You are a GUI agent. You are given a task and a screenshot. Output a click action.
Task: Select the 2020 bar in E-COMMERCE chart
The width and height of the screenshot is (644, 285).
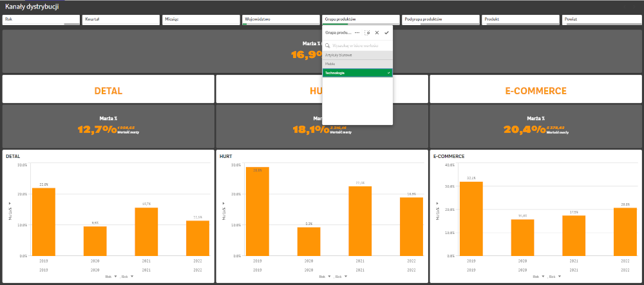pos(522,238)
